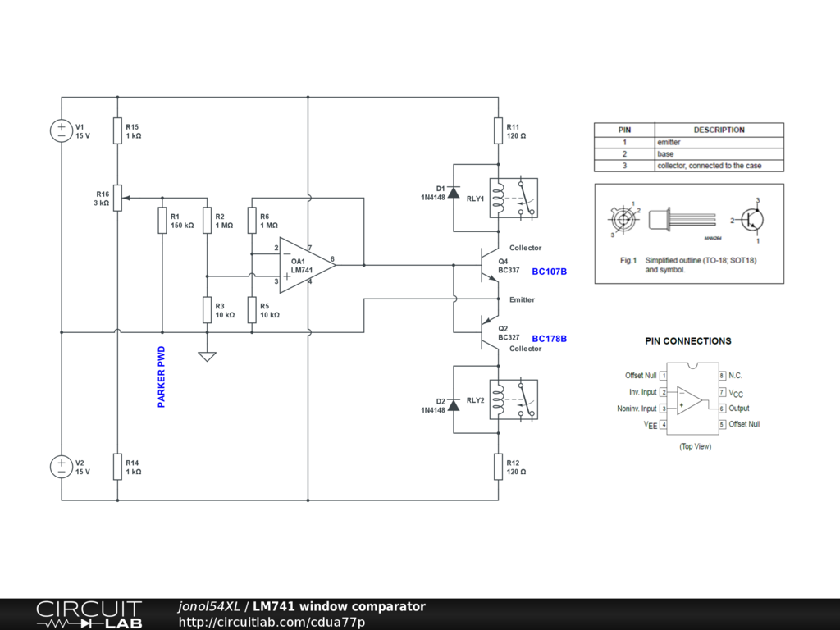Click the R14 1 kΩ resistor

(117, 467)
